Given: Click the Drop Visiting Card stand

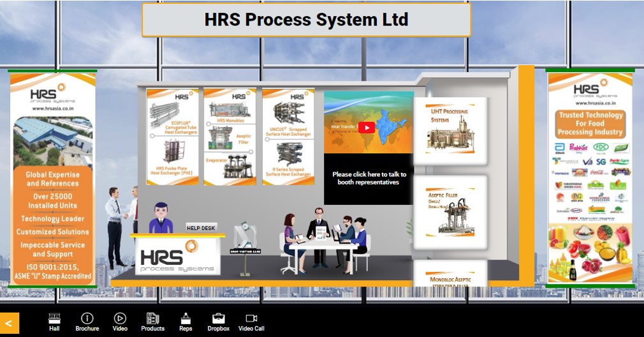Looking at the screenshot, I should (245, 248).
